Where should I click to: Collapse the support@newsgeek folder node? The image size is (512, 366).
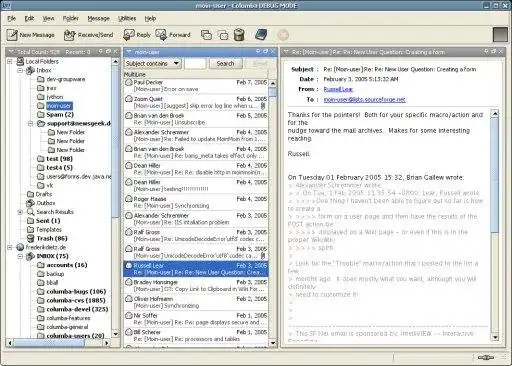point(30,124)
